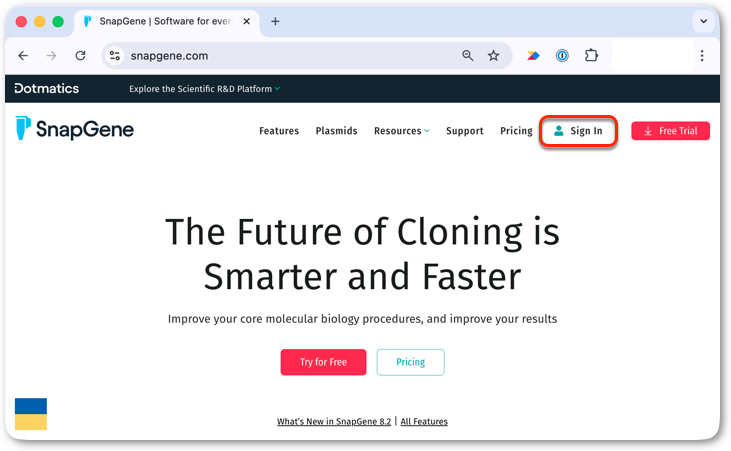Viewport: 731px width, 451px height.
Task: Open What's New in SnapGene 8.2 link
Action: point(334,422)
